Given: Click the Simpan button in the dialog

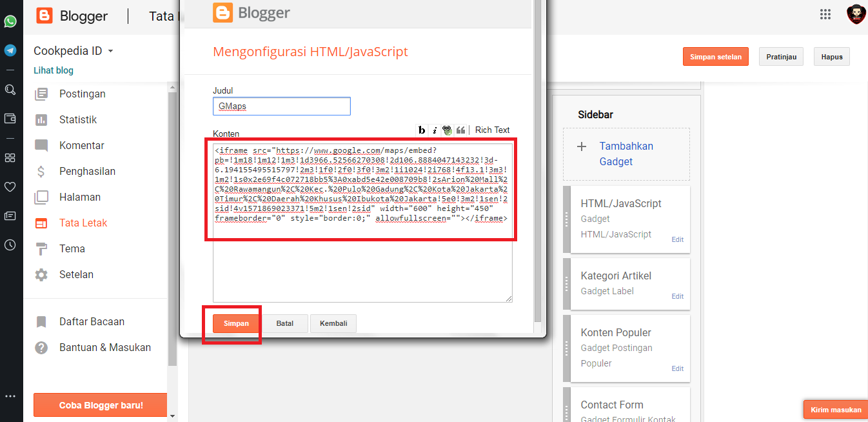Looking at the screenshot, I should point(236,323).
